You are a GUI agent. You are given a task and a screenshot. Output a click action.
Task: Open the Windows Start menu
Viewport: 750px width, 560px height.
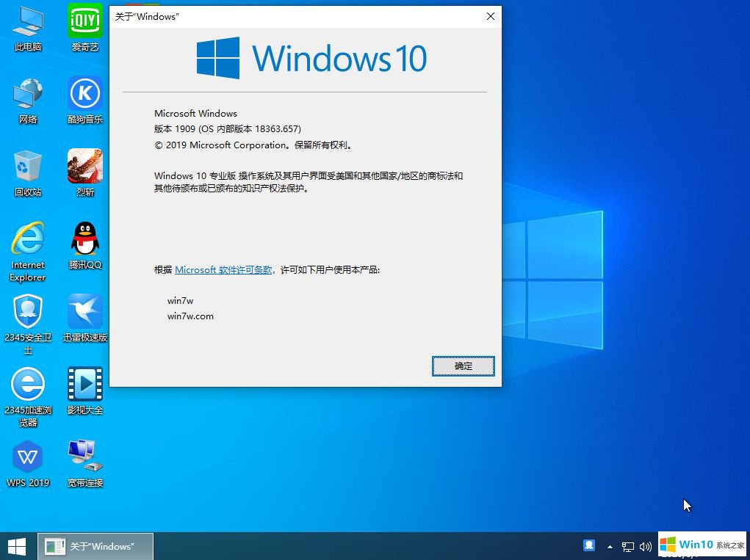tap(16, 546)
